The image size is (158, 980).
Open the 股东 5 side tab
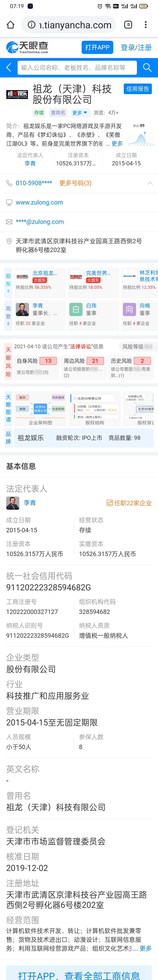(8, 283)
